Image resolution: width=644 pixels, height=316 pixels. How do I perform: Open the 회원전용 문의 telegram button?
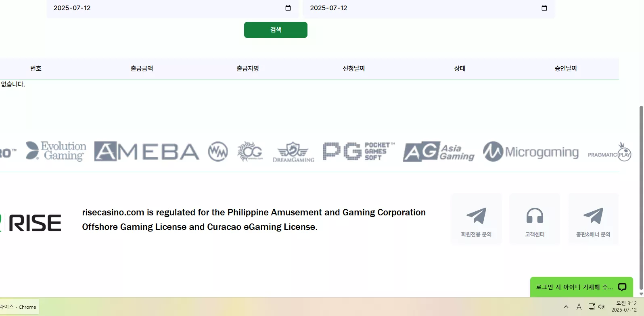click(476, 219)
